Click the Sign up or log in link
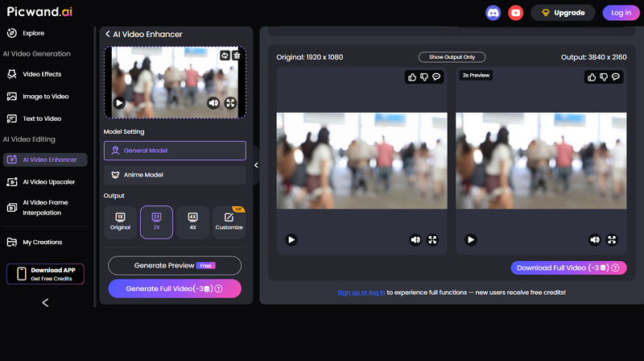Viewport: 644px width, 361px height. pos(361,292)
